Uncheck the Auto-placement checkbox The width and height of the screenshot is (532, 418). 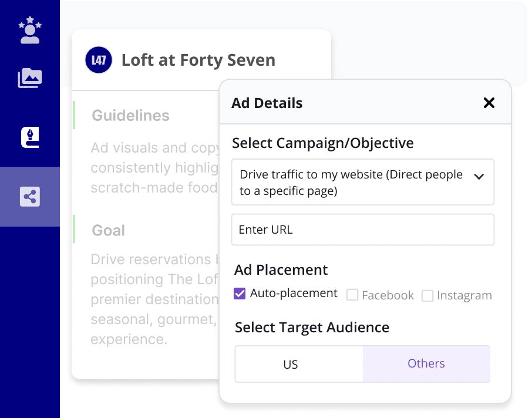click(x=240, y=294)
